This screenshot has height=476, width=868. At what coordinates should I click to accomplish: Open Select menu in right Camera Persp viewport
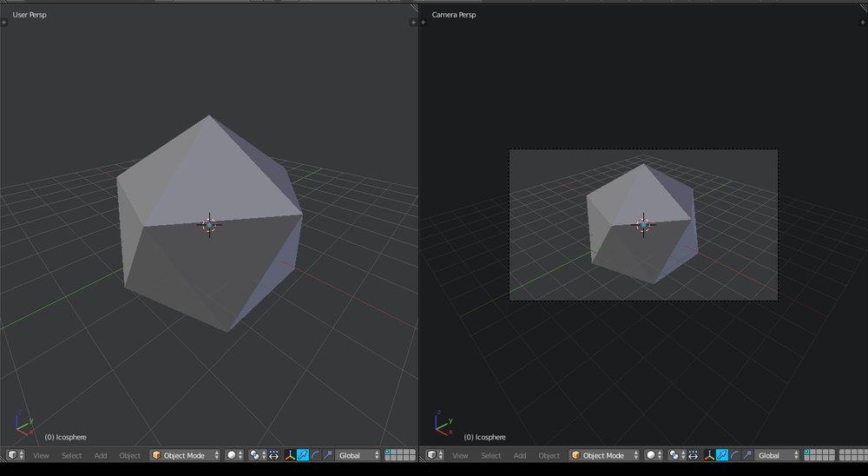491,455
